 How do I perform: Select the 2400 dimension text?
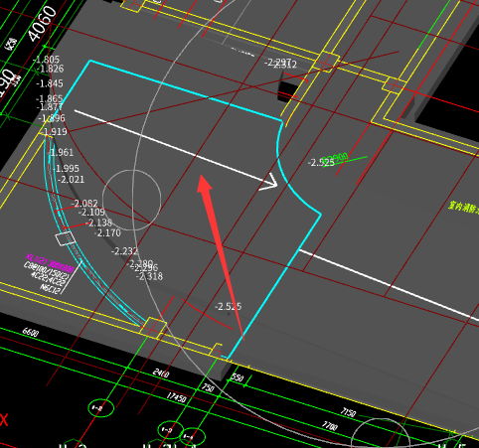(x=161, y=373)
